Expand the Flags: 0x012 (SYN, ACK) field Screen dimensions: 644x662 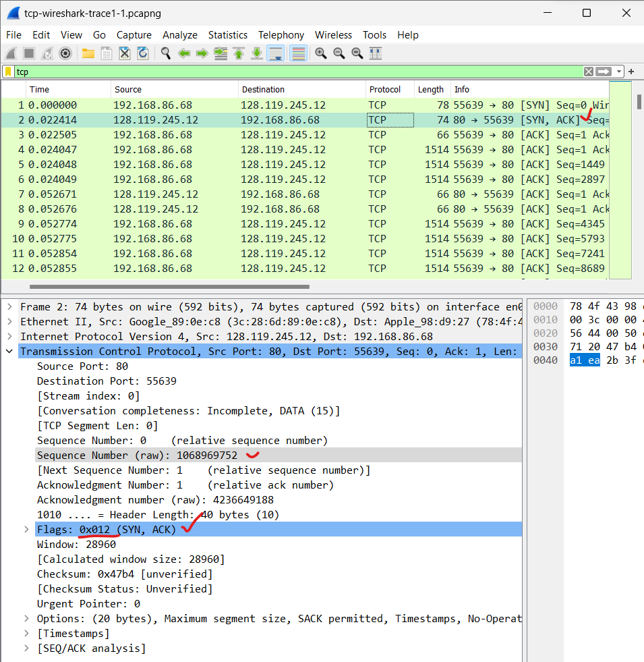[27, 529]
